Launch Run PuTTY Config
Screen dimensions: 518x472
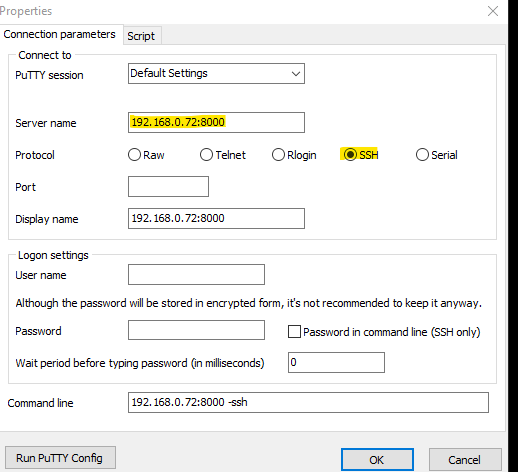pyautogui.click(x=60, y=458)
